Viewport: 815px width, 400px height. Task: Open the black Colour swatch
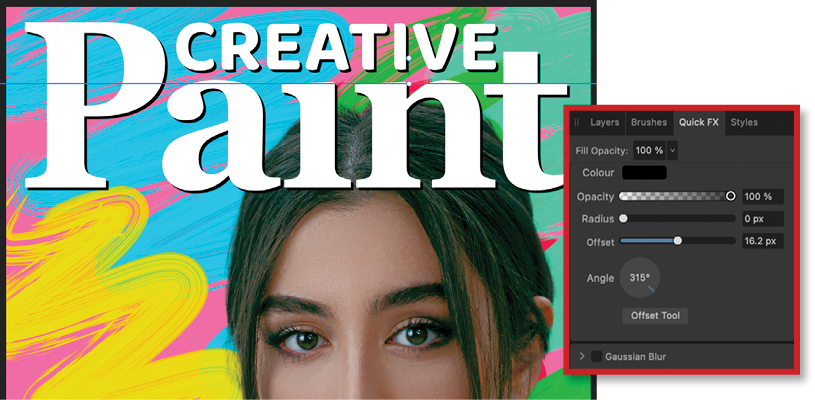644,173
